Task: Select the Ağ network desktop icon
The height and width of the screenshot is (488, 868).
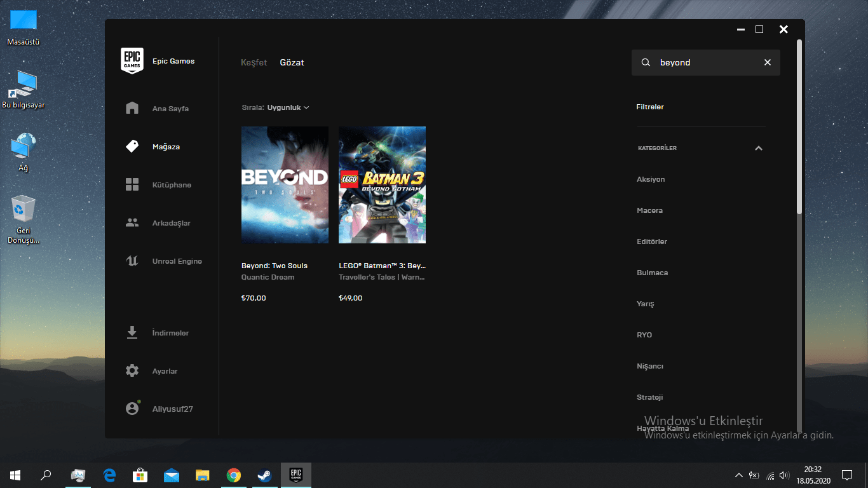Action: tap(24, 152)
